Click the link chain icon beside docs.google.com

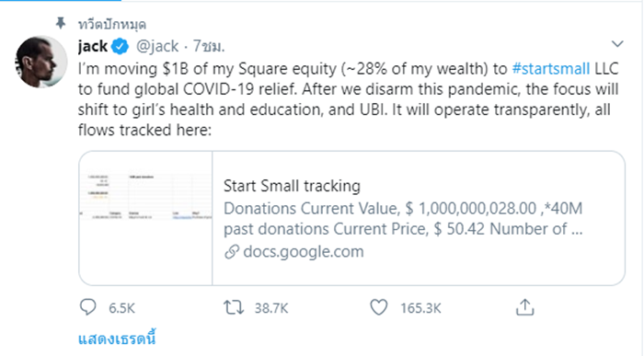tap(232, 252)
